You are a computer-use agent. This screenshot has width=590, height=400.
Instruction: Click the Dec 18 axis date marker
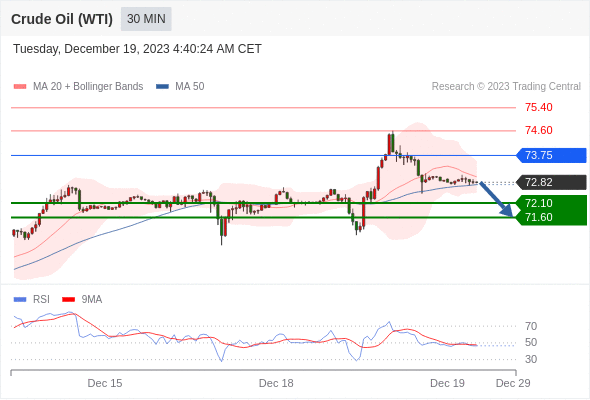point(276,383)
